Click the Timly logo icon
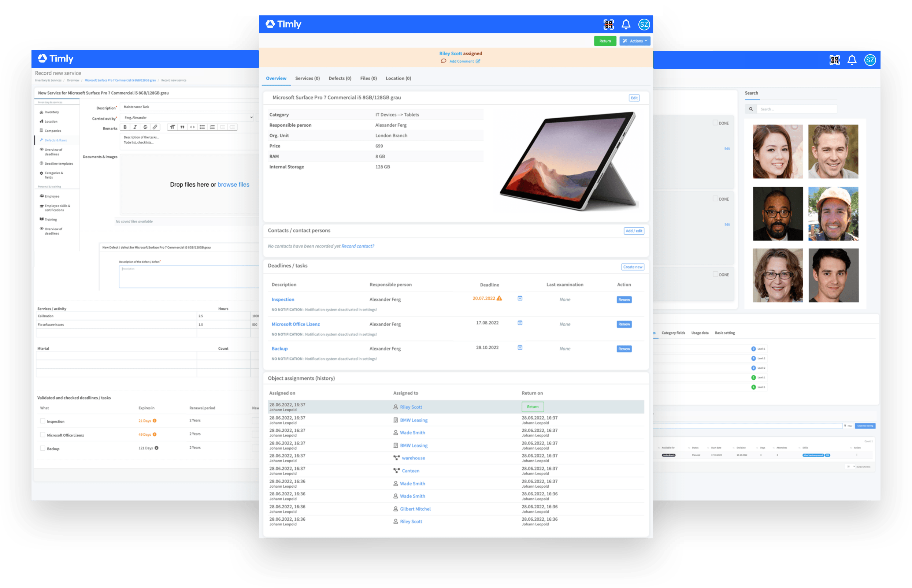Viewport: 912px width, 588px height. click(x=271, y=25)
